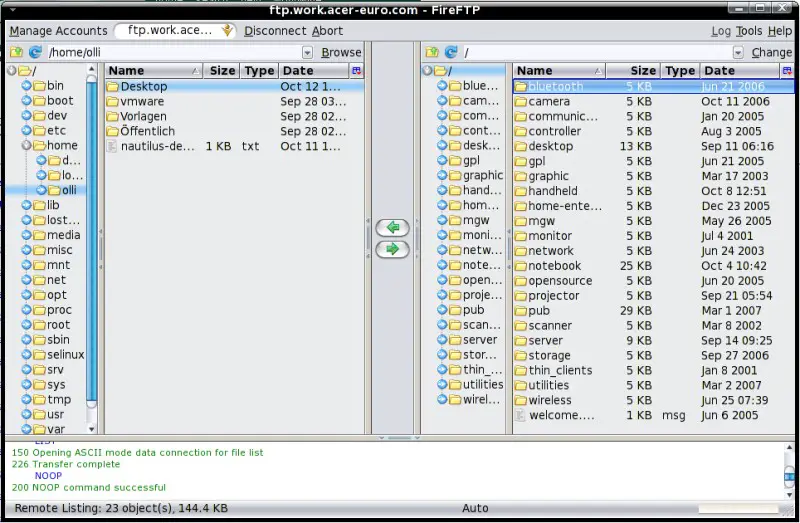Expand the server folder in remote tree

point(442,340)
